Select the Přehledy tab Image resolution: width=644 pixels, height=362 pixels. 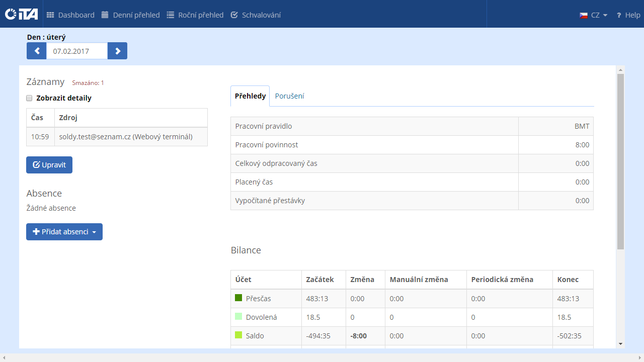250,96
